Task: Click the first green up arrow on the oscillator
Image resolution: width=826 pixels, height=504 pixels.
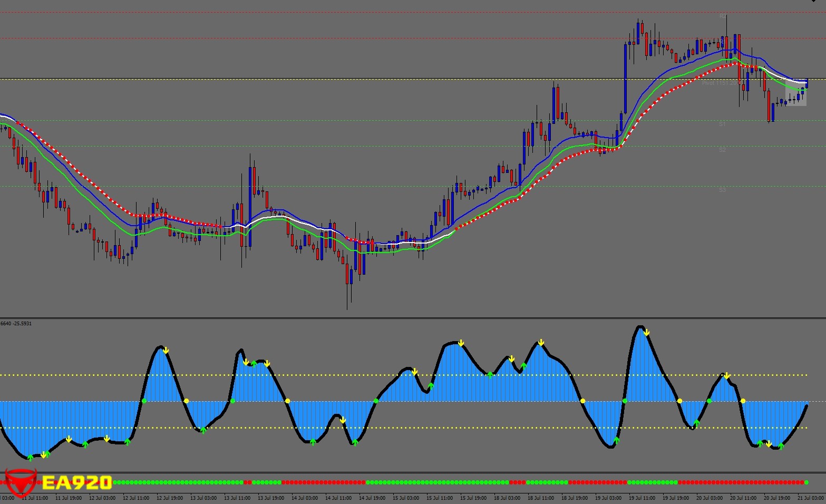Action: tap(30, 458)
